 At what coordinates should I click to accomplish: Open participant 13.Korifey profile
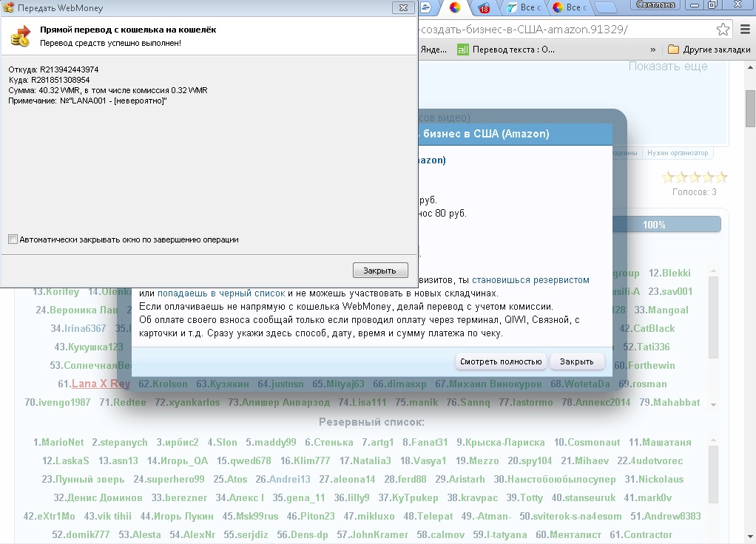(x=56, y=291)
